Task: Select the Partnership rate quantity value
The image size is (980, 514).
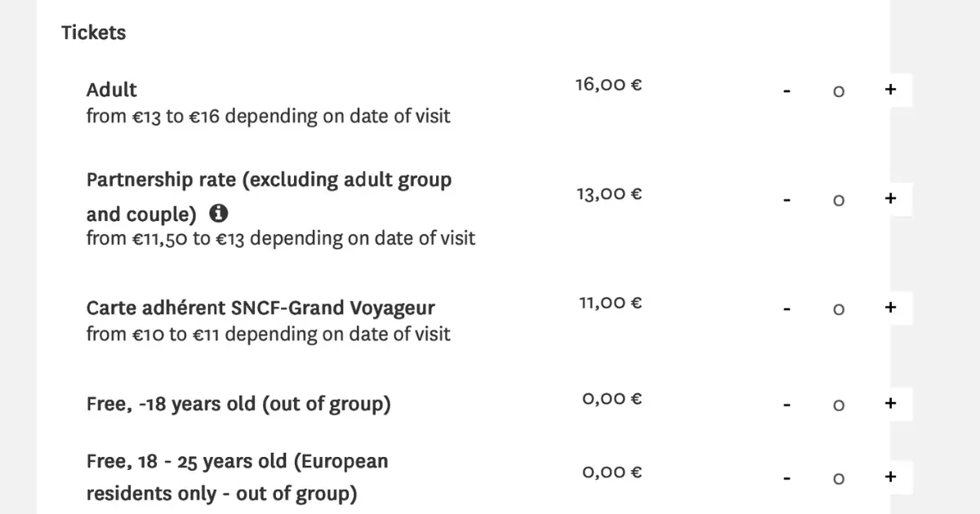Action: pyautogui.click(x=839, y=200)
